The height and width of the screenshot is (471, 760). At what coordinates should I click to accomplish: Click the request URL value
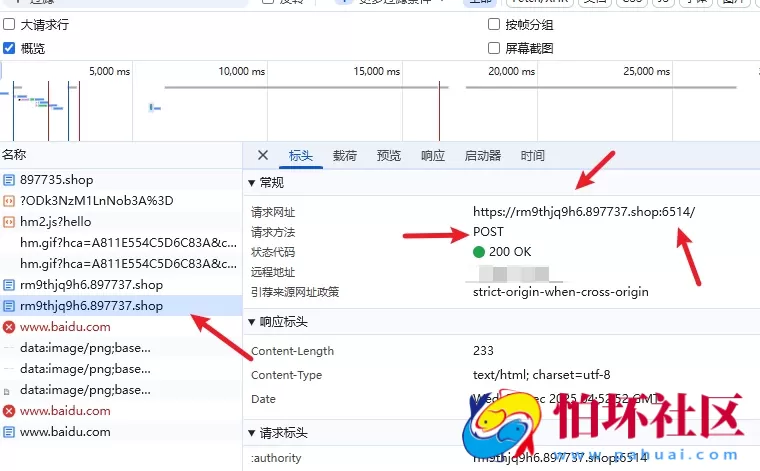tap(584, 212)
